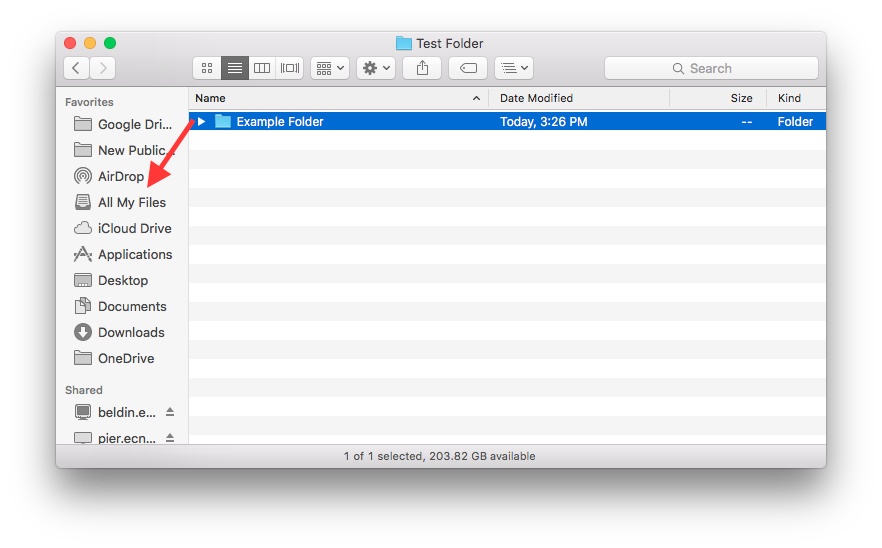
Task: Switch to column view mode
Action: pyautogui.click(x=262, y=68)
